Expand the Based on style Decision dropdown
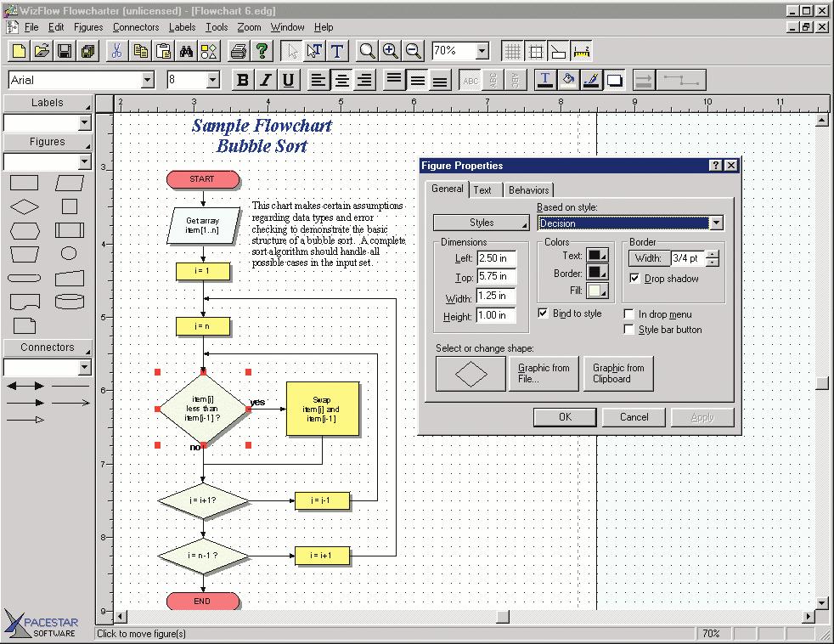834x644 pixels. pyautogui.click(x=716, y=223)
